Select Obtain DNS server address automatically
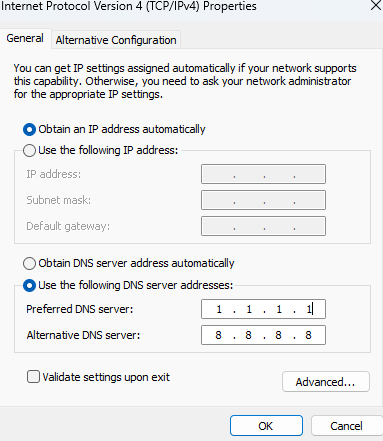This screenshot has height=441, width=383. click(29, 263)
